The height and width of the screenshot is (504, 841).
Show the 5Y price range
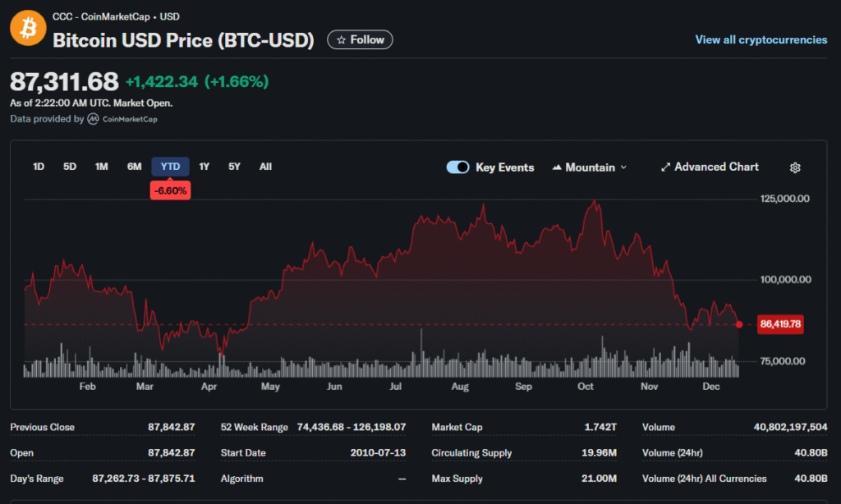point(235,167)
